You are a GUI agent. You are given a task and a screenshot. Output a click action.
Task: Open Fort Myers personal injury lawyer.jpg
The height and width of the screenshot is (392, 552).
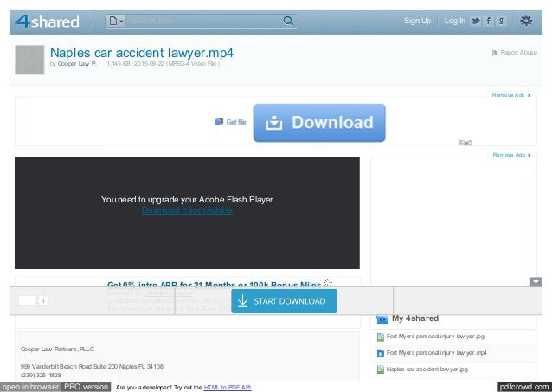[435, 337]
